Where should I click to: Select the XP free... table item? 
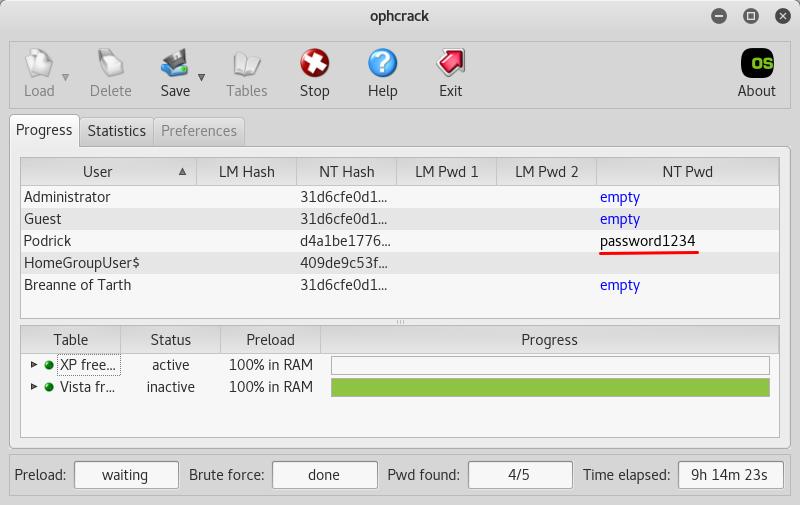point(88,365)
